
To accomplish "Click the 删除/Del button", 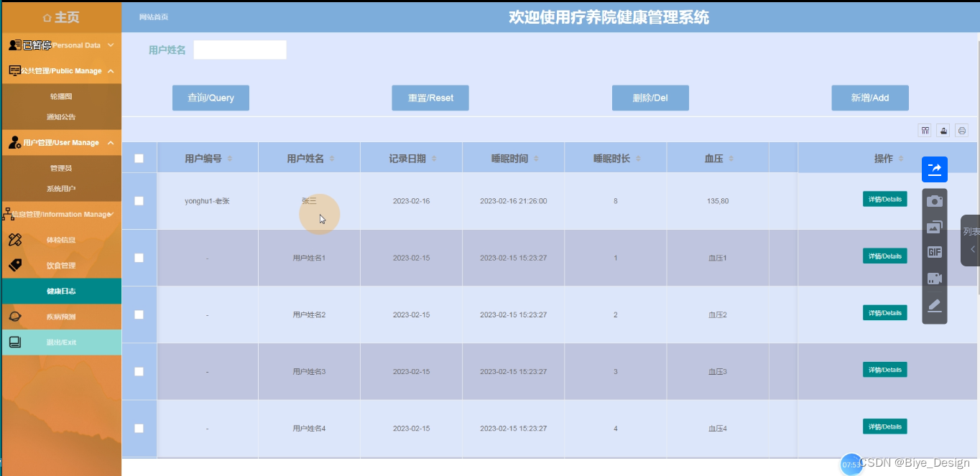I will (x=650, y=98).
